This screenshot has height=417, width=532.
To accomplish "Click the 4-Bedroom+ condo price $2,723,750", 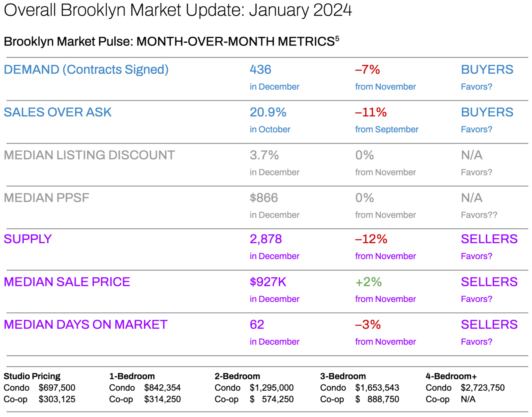I will (x=482, y=388).
